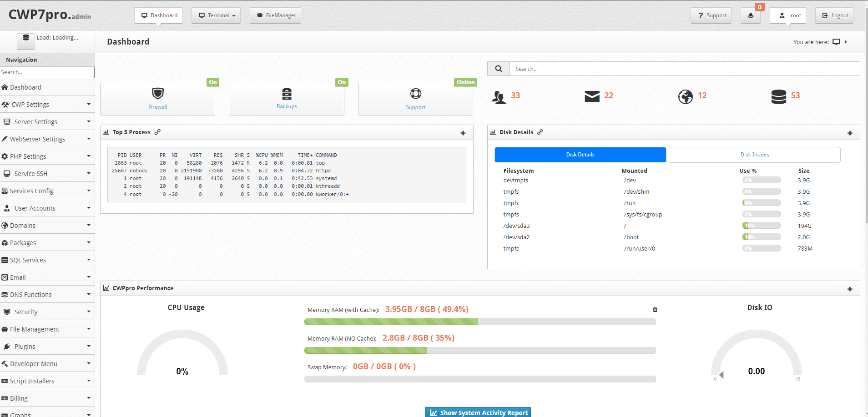Open the Plugins sidebar menu

(x=47, y=347)
